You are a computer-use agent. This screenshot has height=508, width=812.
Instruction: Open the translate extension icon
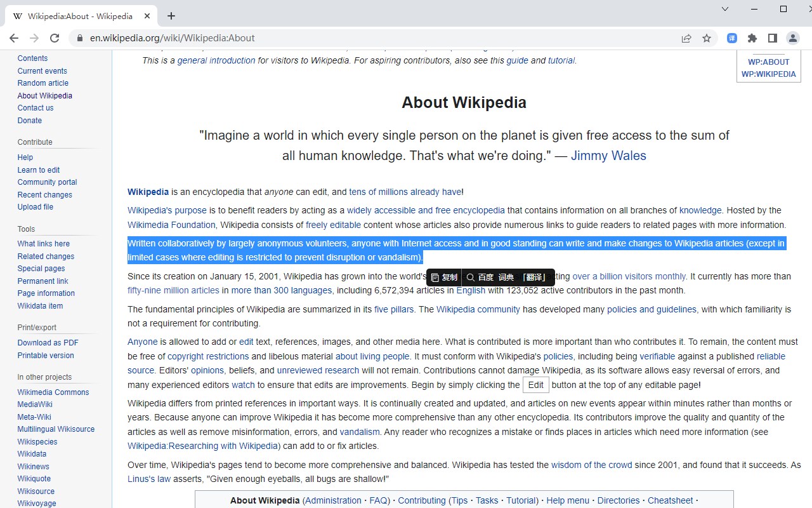click(732, 38)
